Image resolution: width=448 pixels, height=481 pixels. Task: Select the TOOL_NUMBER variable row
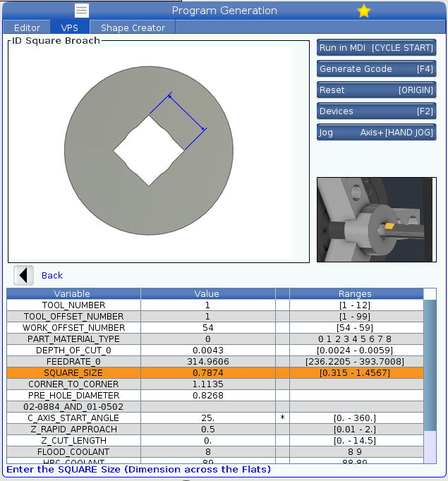point(73,305)
